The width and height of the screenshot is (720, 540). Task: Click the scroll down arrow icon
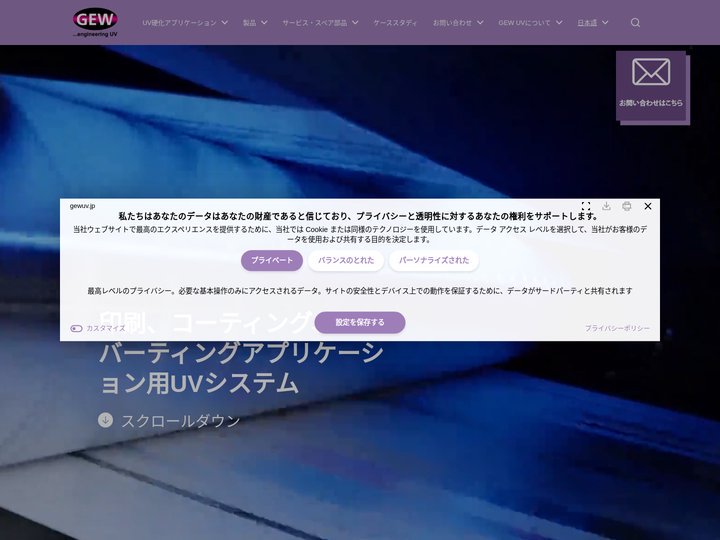pyautogui.click(x=106, y=420)
